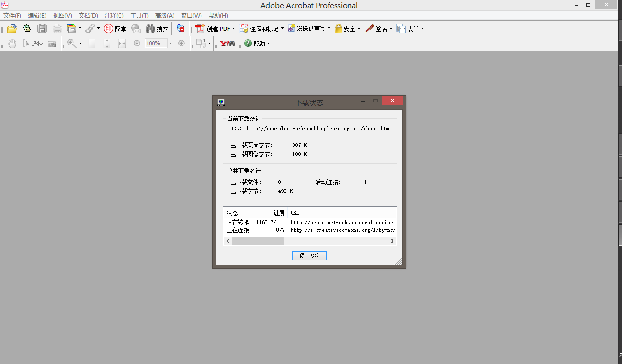This screenshot has height=364, width=622.
Task: Click the 签名 pen button
Action: (376, 28)
